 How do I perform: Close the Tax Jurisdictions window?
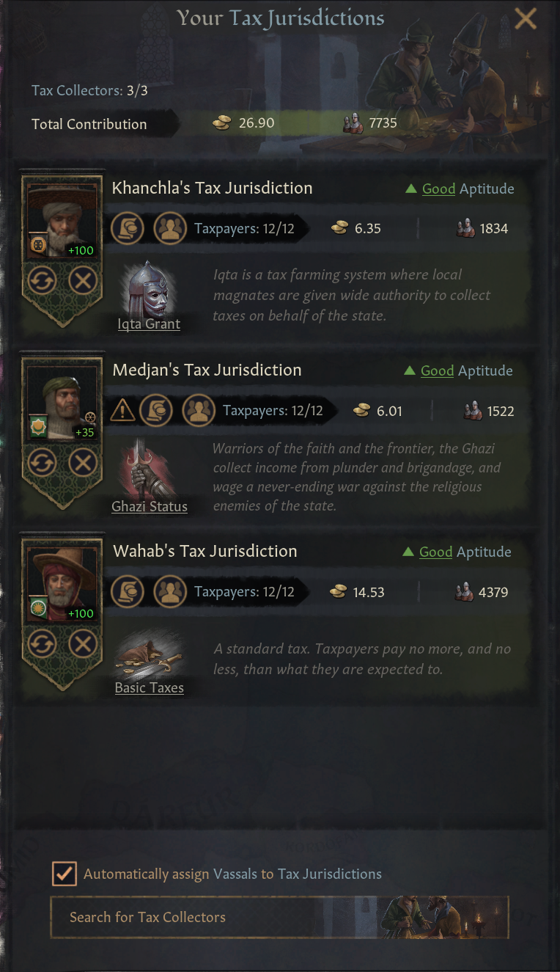point(526,19)
